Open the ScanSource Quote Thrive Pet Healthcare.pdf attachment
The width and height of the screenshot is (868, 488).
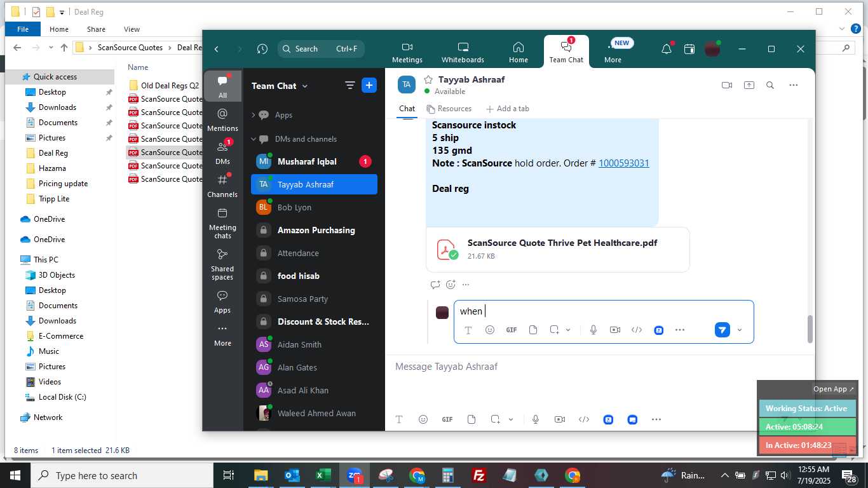(558, 249)
